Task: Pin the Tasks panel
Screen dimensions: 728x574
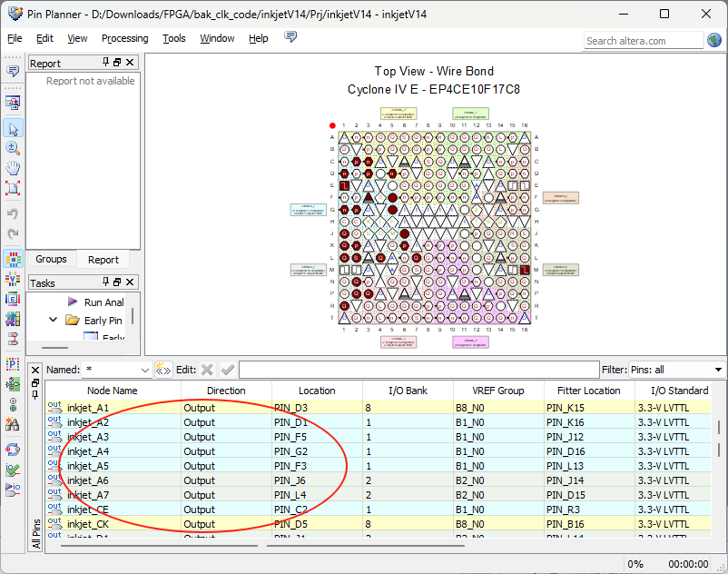Action: click(x=106, y=282)
